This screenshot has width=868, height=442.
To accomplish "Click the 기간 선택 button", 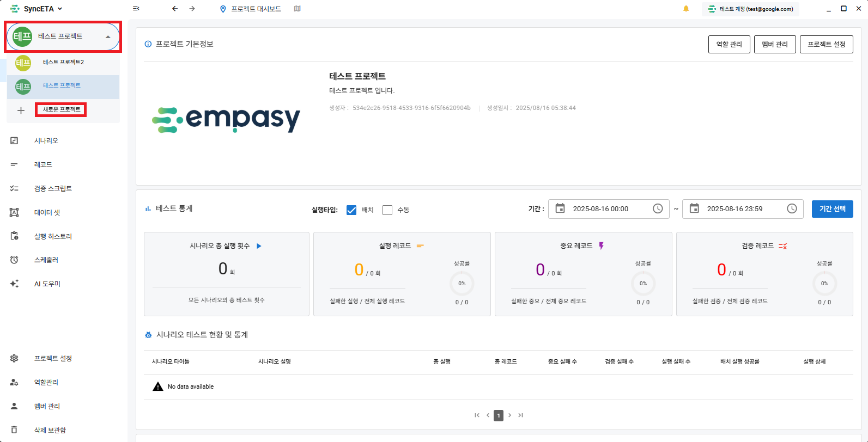I will pyautogui.click(x=833, y=209).
